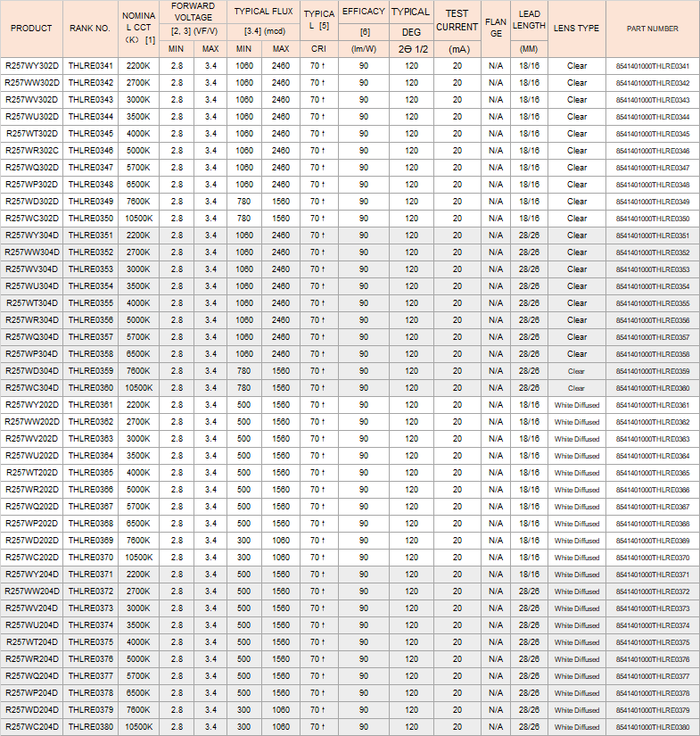Open part number link 8541401000THLRE0341
The height and width of the screenshot is (736, 700).
click(x=653, y=66)
